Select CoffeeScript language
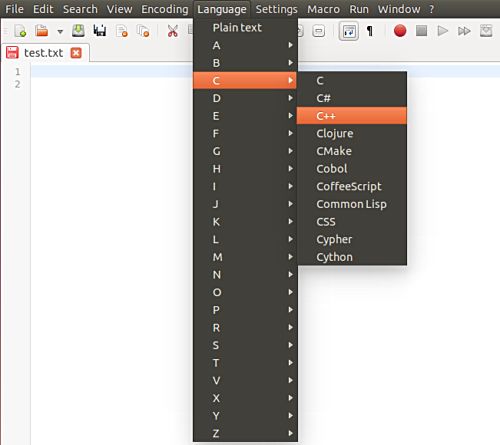The height and width of the screenshot is (445, 500). click(x=352, y=186)
